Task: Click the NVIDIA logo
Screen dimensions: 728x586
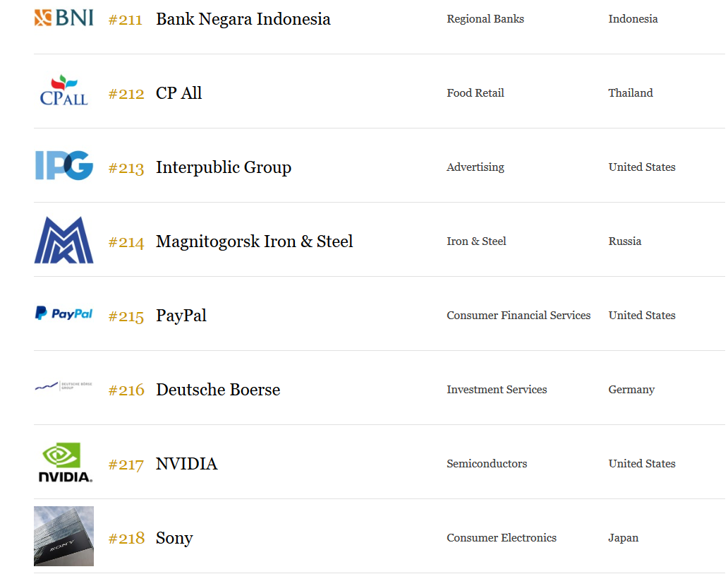Action: 64,463
